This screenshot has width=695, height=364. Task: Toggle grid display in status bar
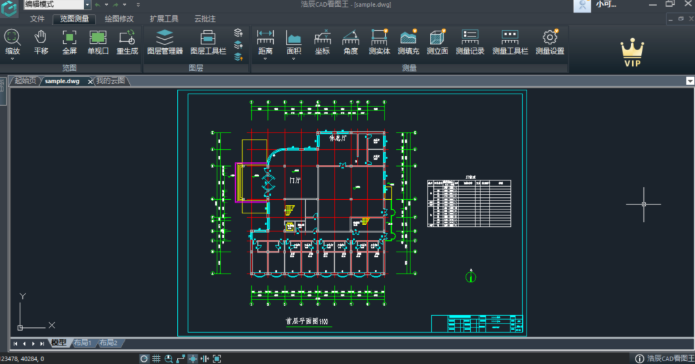(156, 359)
